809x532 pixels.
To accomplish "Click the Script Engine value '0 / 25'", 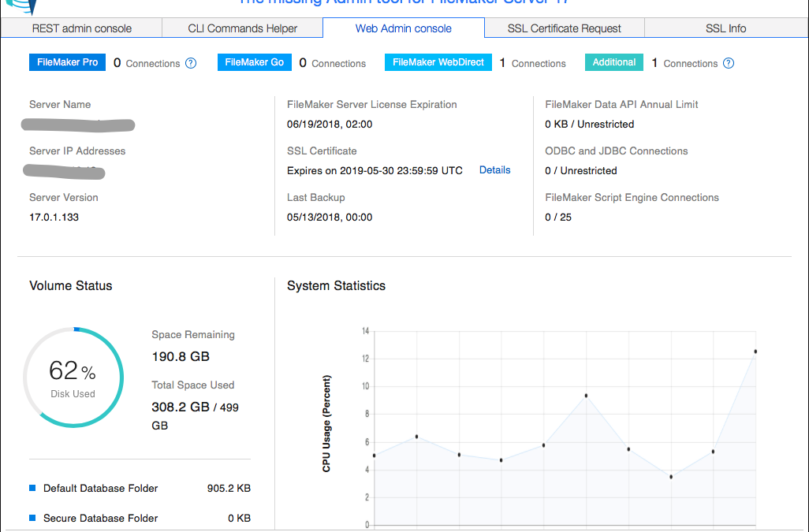I will coord(558,217).
